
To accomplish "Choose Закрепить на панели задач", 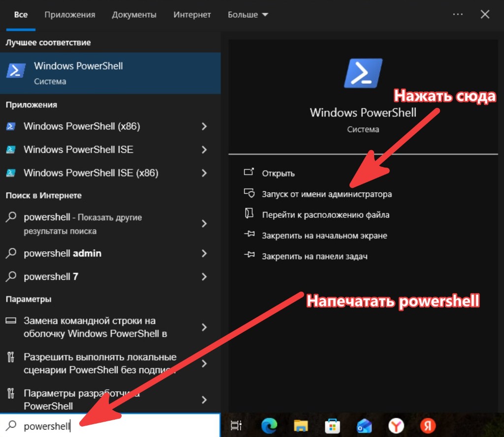I will 315,257.
